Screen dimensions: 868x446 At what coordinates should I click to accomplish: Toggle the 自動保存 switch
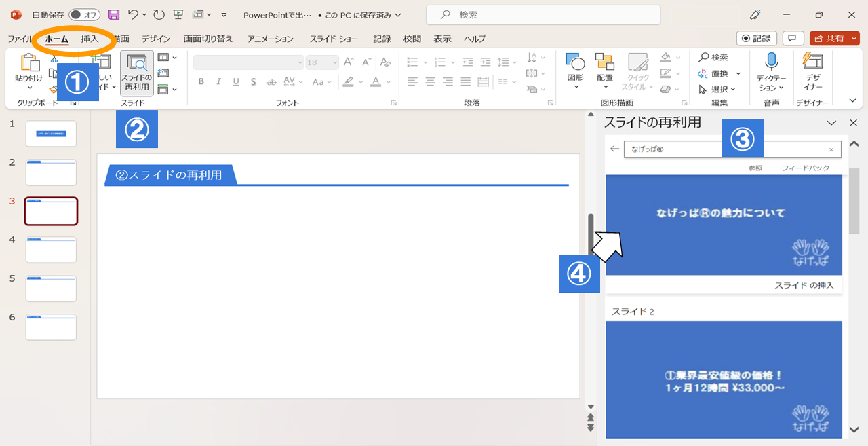pyautogui.click(x=85, y=14)
